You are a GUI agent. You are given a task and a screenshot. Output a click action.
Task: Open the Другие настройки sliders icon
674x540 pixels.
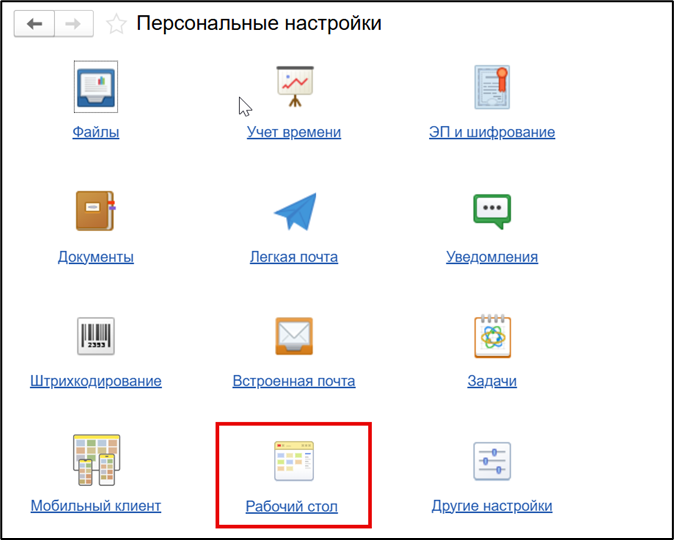(492, 461)
